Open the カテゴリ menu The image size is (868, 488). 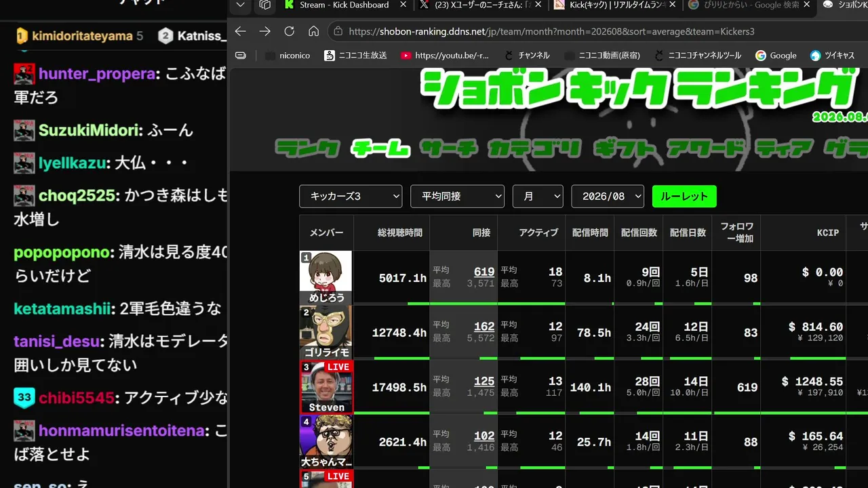coord(535,148)
